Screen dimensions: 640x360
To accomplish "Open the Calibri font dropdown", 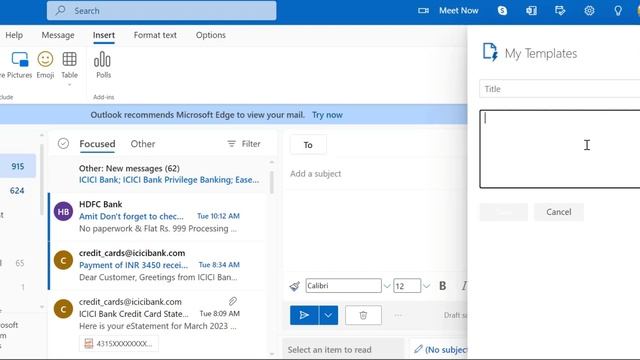I will click(387, 286).
